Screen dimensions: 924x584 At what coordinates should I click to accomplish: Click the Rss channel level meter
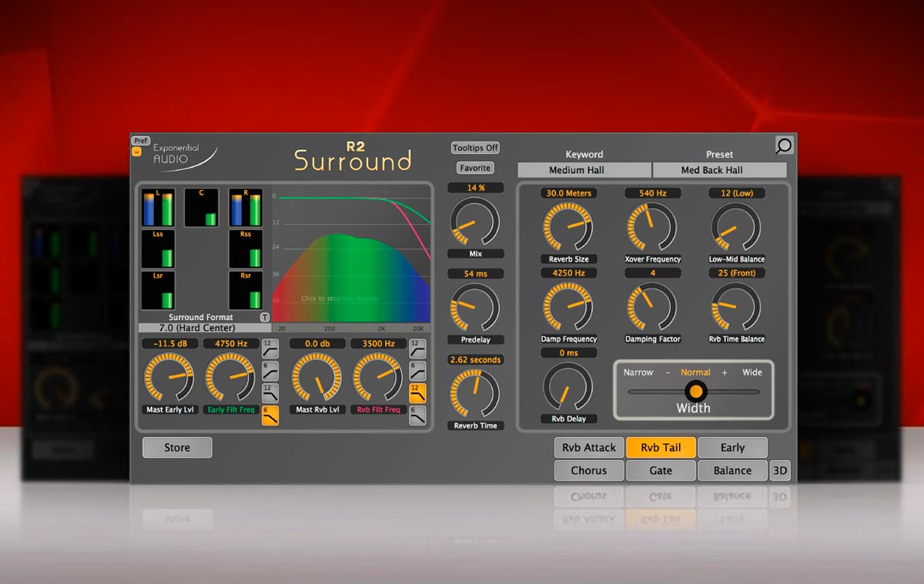pos(246,249)
